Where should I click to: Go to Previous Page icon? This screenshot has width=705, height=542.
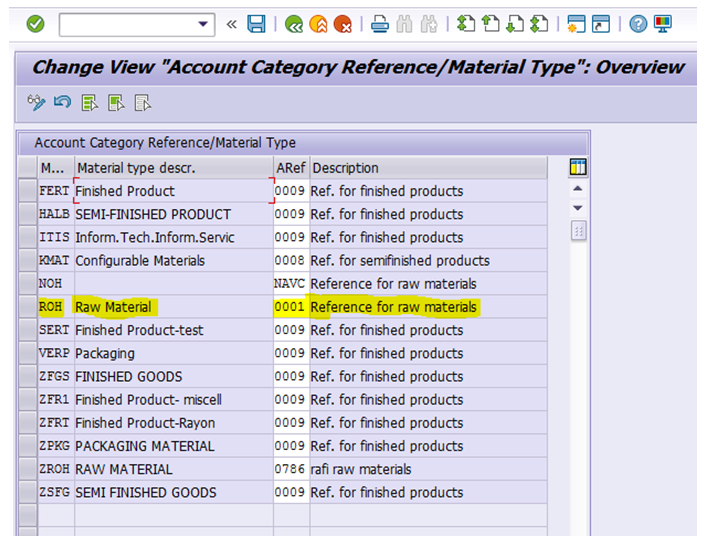(x=491, y=23)
